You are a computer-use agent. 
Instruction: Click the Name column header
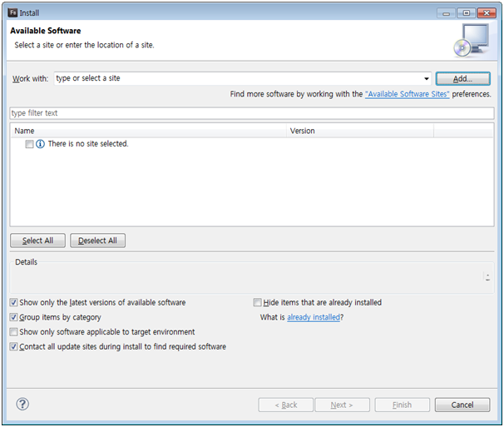148,131
